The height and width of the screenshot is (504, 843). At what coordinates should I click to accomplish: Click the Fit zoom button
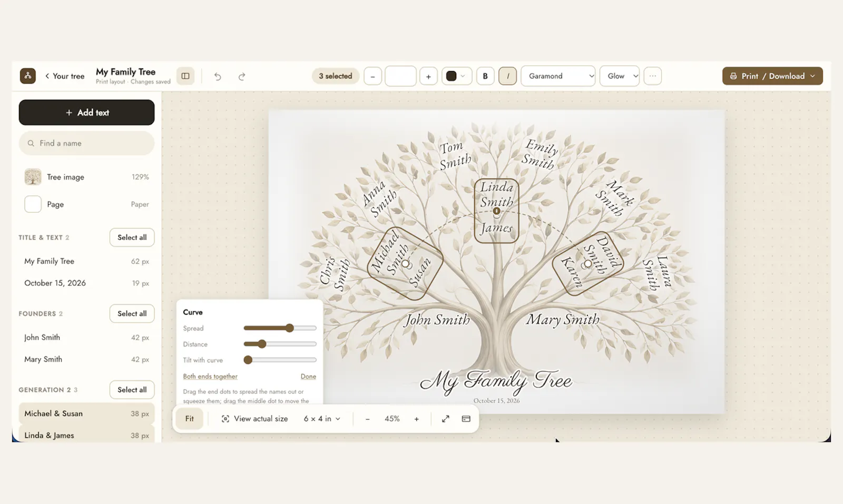coord(190,419)
